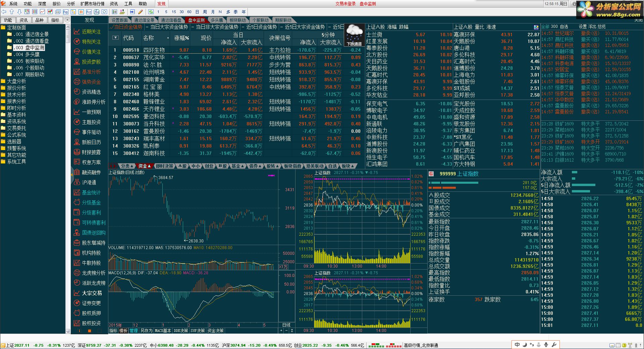Click the wrench icon in IME bar

554,345
